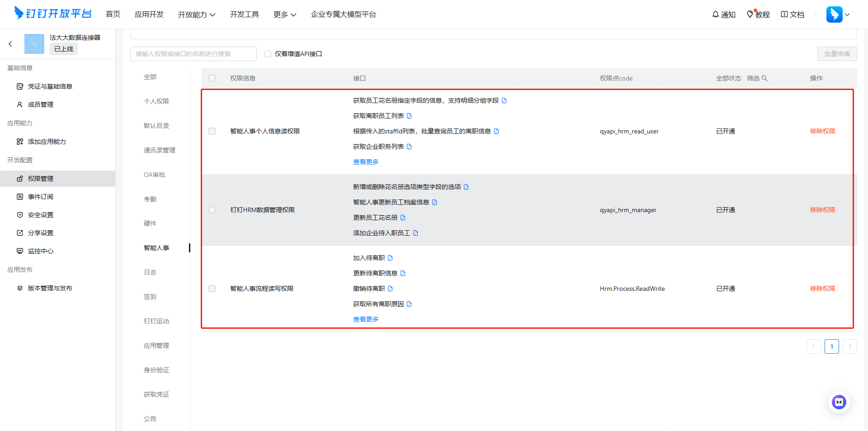
Task: Open the floating assistant chat icon
Action: click(839, 402)
